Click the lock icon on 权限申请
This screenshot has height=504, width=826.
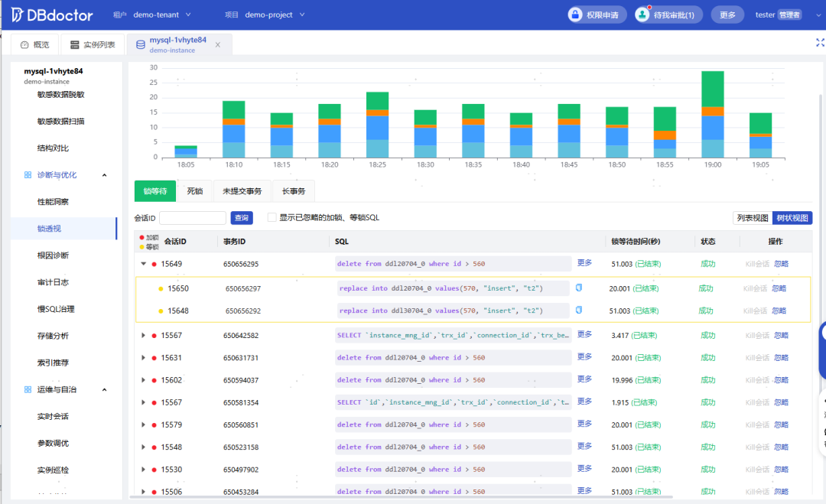point(575,15)
